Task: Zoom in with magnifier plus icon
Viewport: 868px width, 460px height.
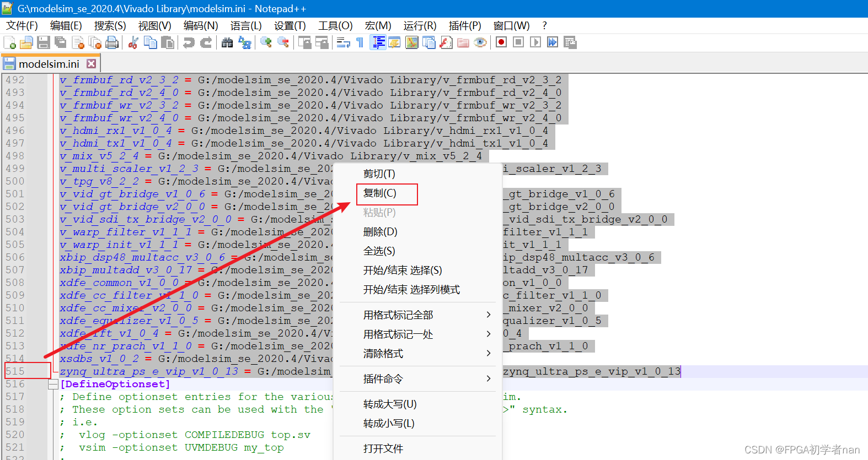Action: (x=266, y=42)
